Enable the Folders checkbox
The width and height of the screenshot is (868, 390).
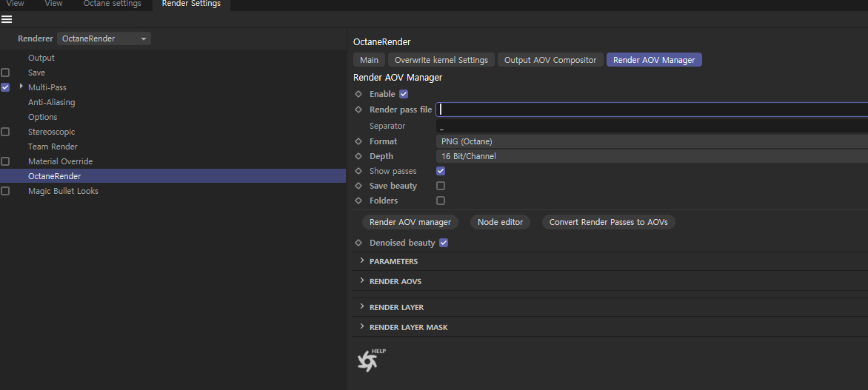[x=441, y=201]
